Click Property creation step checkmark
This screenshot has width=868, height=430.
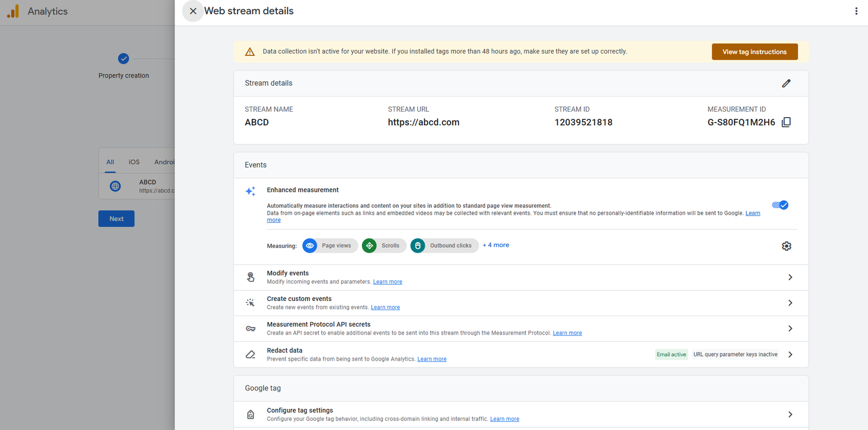(124, 59)
